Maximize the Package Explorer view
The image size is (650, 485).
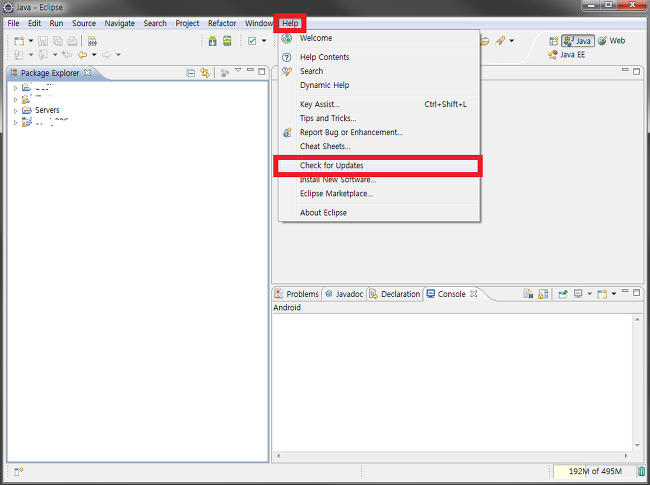coord(262,71)
